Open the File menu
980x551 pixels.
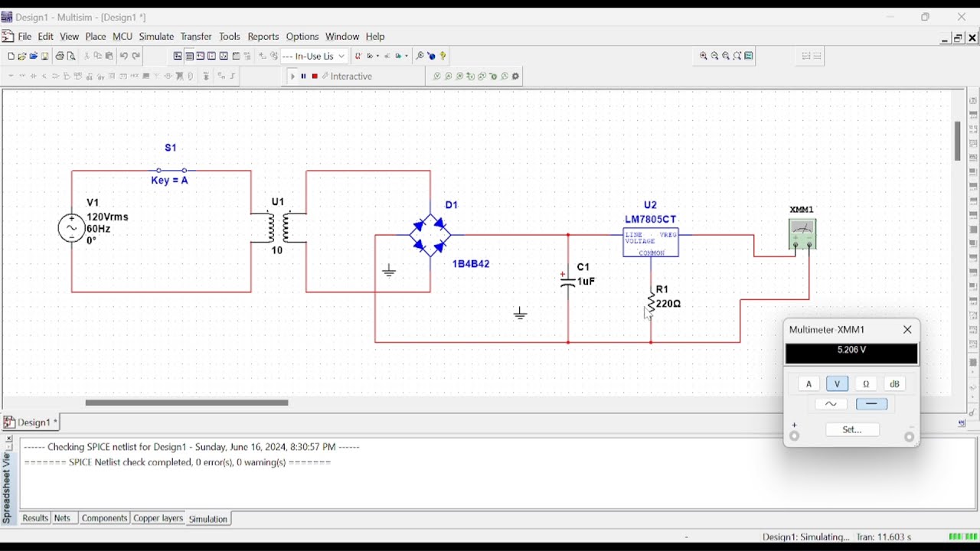coord(24,37)
